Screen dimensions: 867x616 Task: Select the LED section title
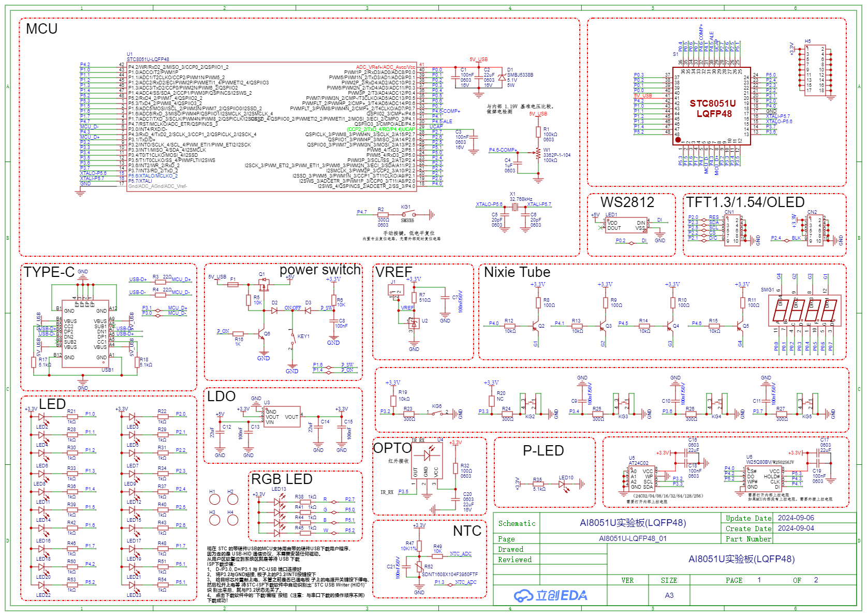coord(52,404)
